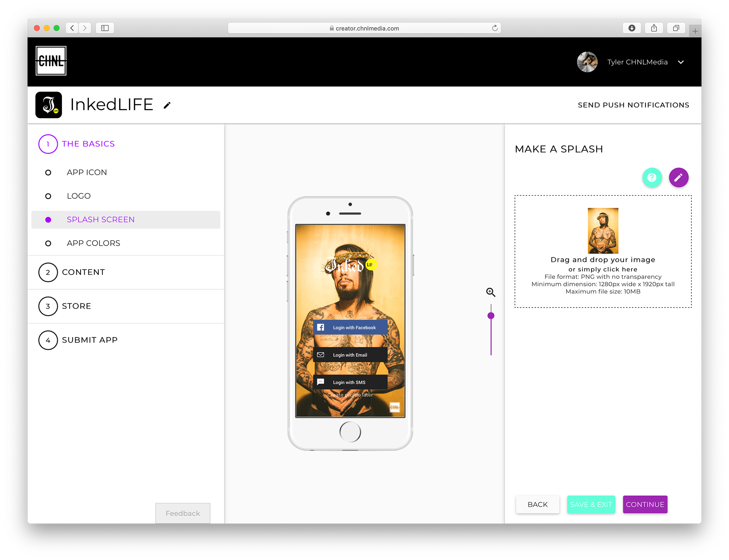Click uploaded splash image thumbnail

pos(603,230)
